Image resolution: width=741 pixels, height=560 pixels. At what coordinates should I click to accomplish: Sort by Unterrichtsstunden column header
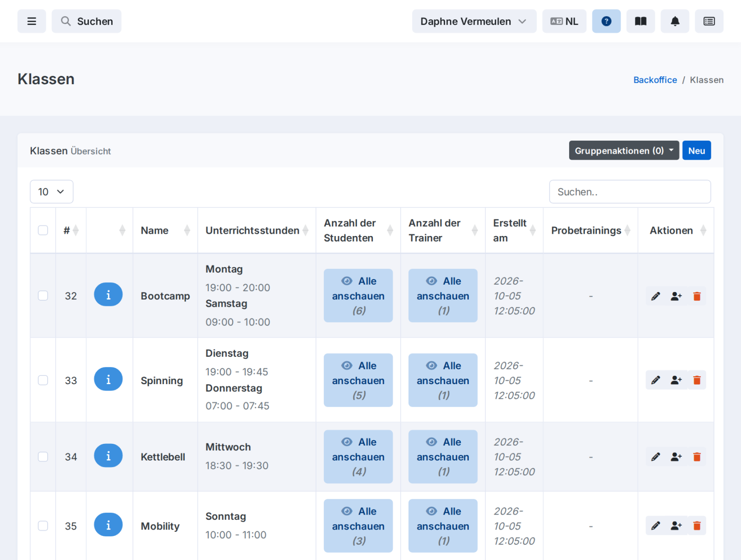[257, 230]
